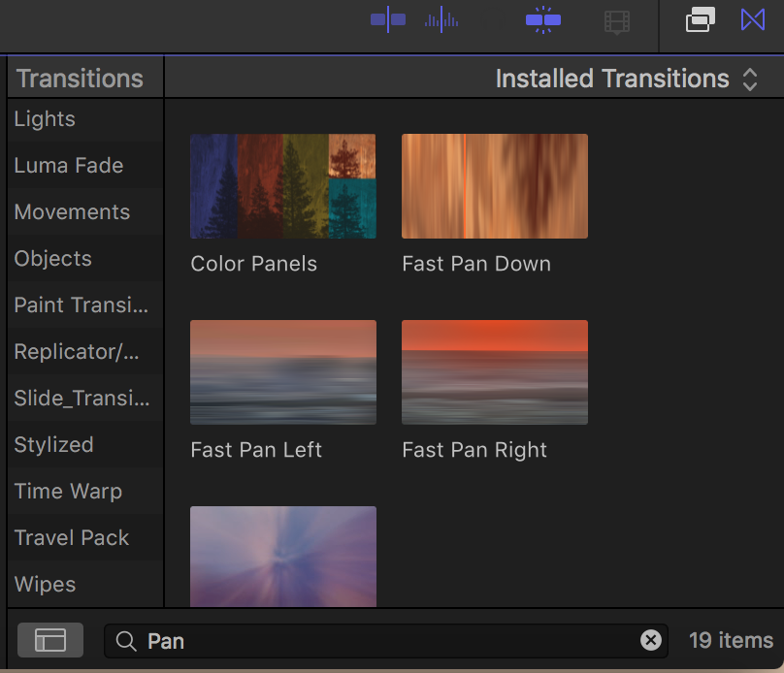The image size is (784, 673).
Task: Open the Time Warp category
Action: click(68, 492)
